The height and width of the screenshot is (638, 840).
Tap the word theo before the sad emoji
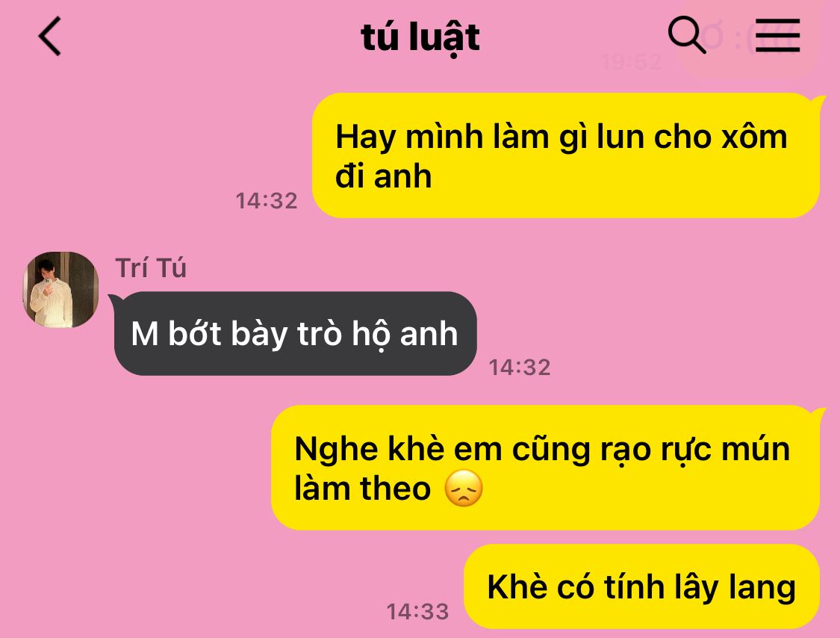(395, 489)
